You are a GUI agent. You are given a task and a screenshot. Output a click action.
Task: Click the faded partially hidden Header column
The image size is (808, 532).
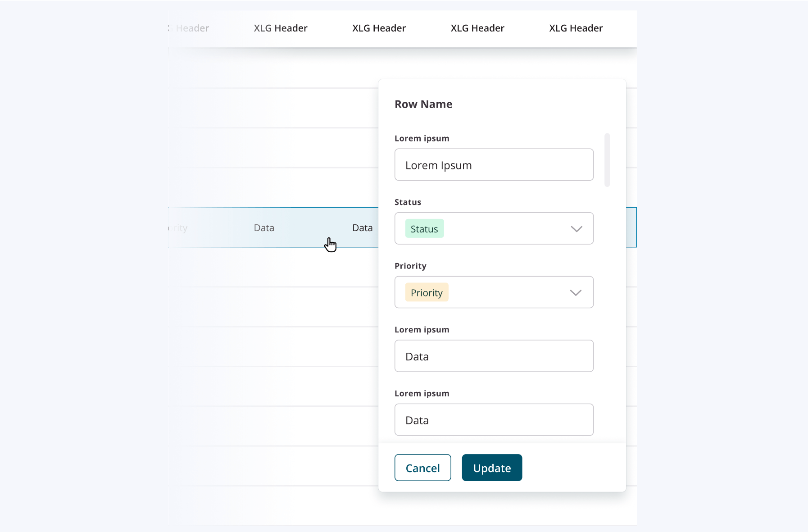point(192,28)
